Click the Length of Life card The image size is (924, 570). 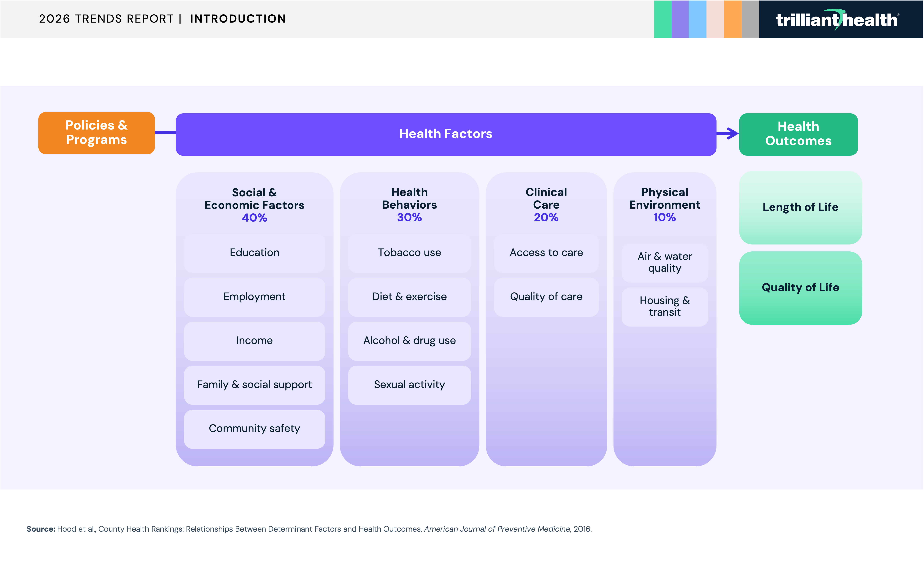[800, 207]
